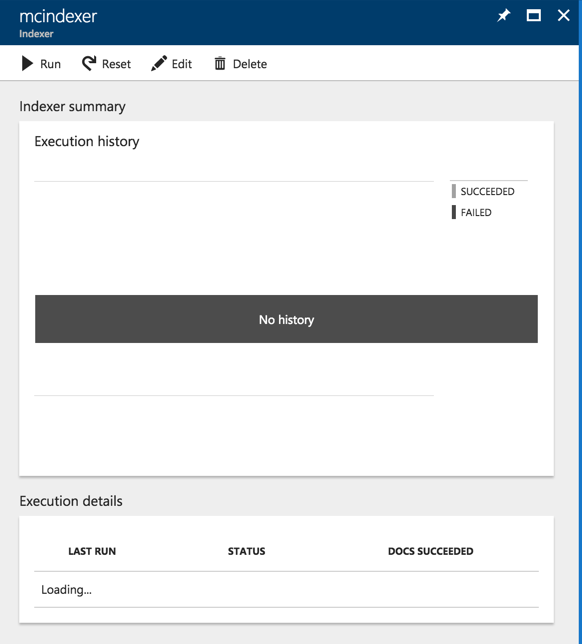Screen dimensions: 582x644
Task: Choose the Edit command label
Action: tap(182, 64)
